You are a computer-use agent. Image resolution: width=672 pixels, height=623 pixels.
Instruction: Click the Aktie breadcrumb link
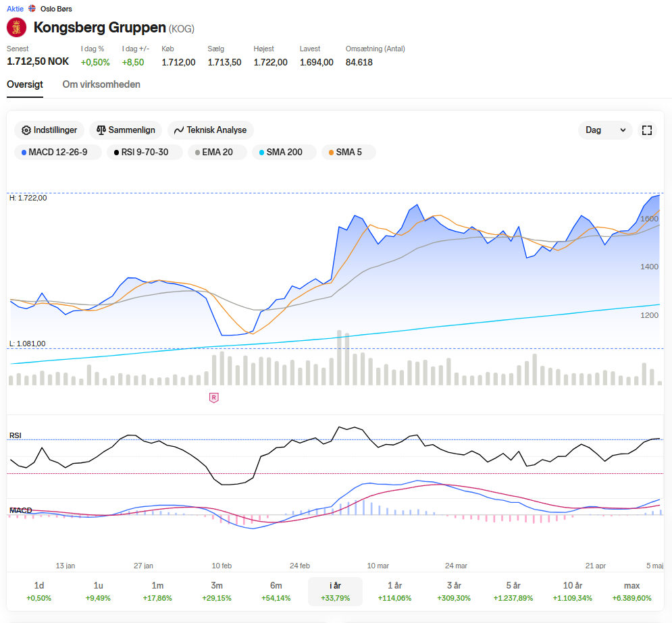[15, 9]
